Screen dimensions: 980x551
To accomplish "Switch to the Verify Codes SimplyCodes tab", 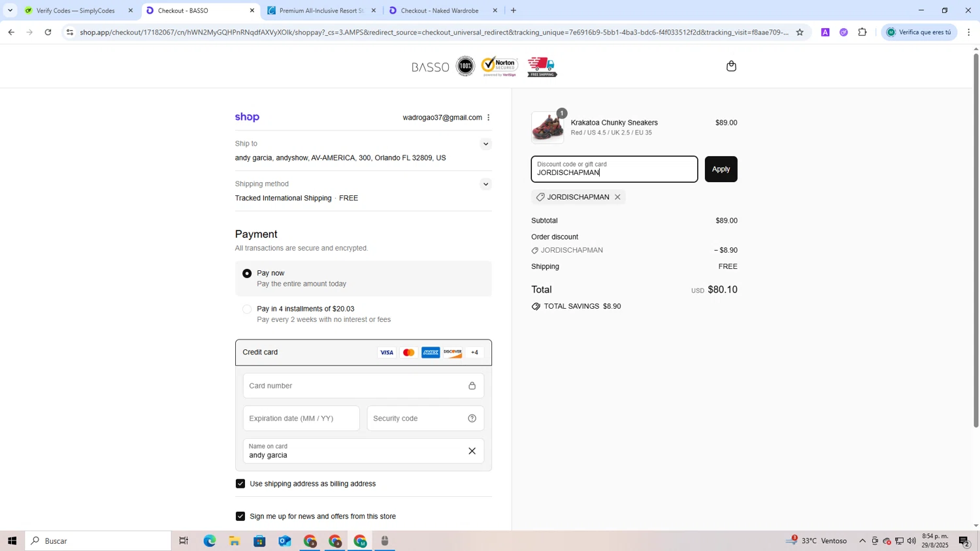I will [75, 10].
